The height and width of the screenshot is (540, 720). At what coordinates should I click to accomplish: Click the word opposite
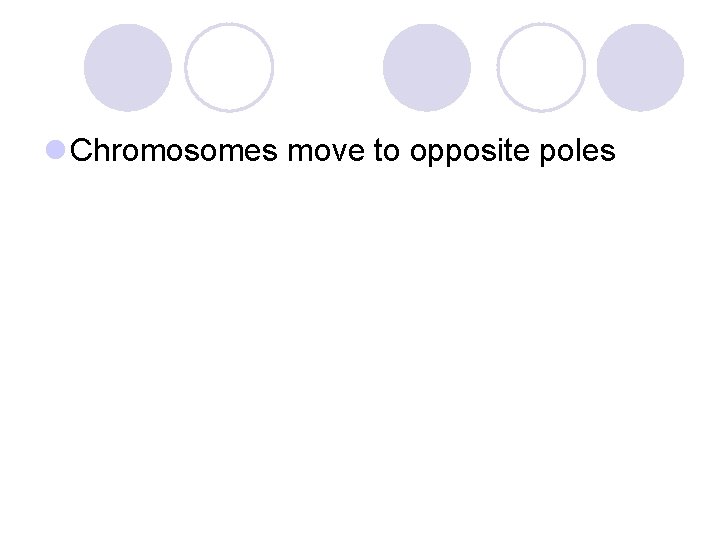[470, 151]
